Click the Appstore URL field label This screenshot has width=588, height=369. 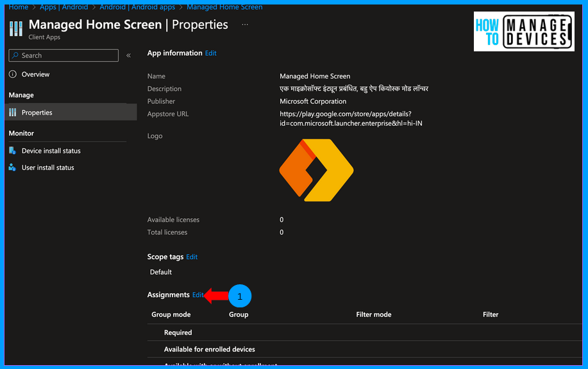[x=167, y=114]
